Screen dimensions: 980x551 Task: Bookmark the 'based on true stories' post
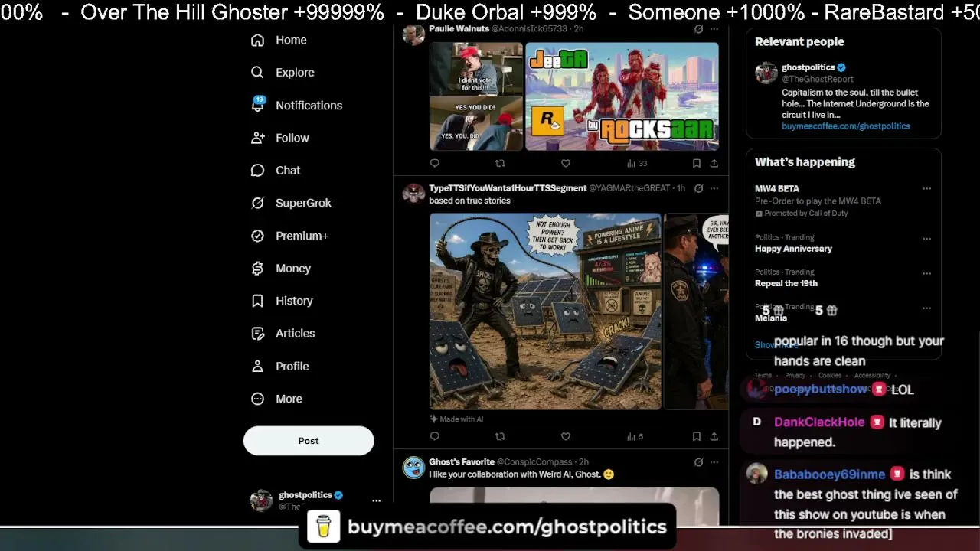697,436
